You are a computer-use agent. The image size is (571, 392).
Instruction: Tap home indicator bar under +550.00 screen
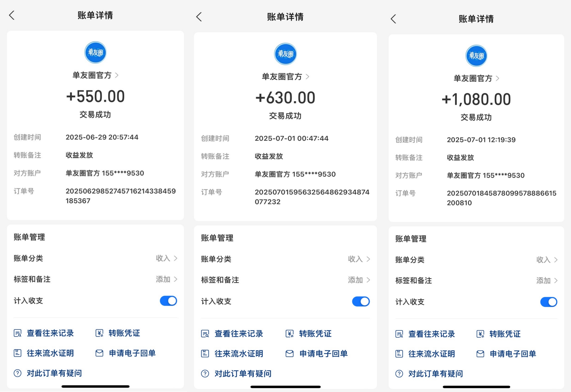(x=95, y=387)
